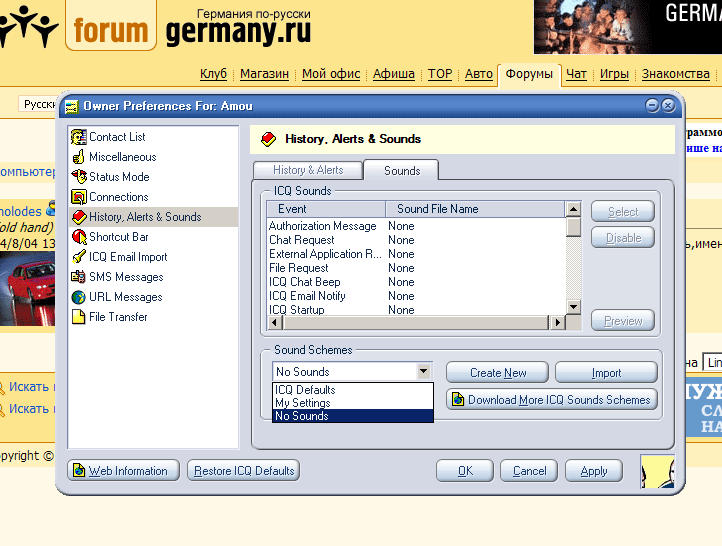The height and width of the screenshot is (546, 722).
Task: Click the Apply button
Action: tap(594, 470)
